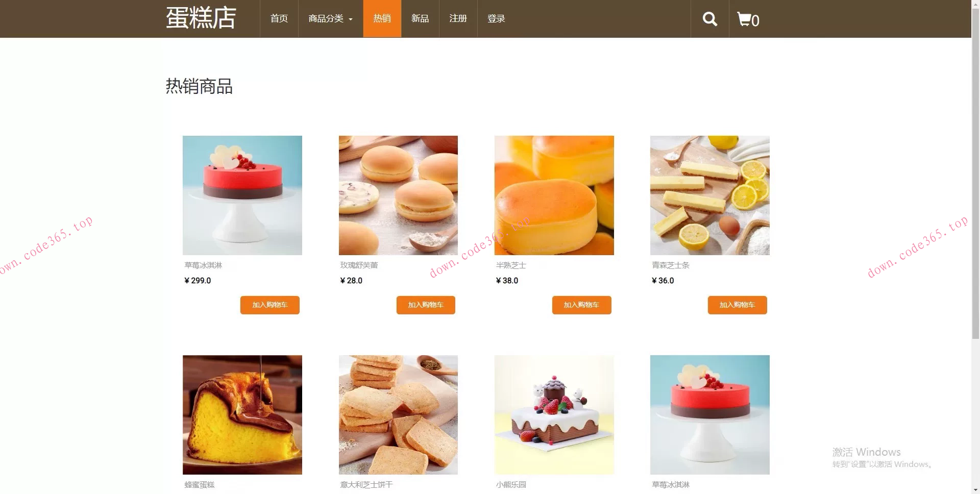This screenshot has height=494, width=980.
Task: Open the 登录 link in navbar
Action: pos(496,19)
